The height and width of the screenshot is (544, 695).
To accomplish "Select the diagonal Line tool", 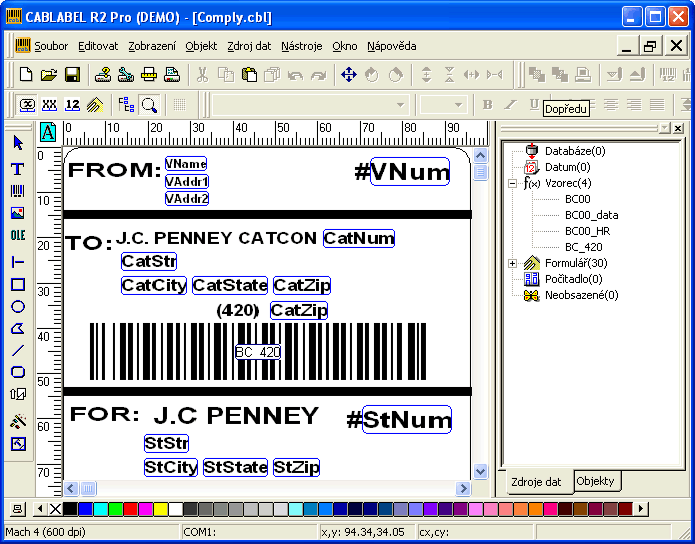I will 18,350.
